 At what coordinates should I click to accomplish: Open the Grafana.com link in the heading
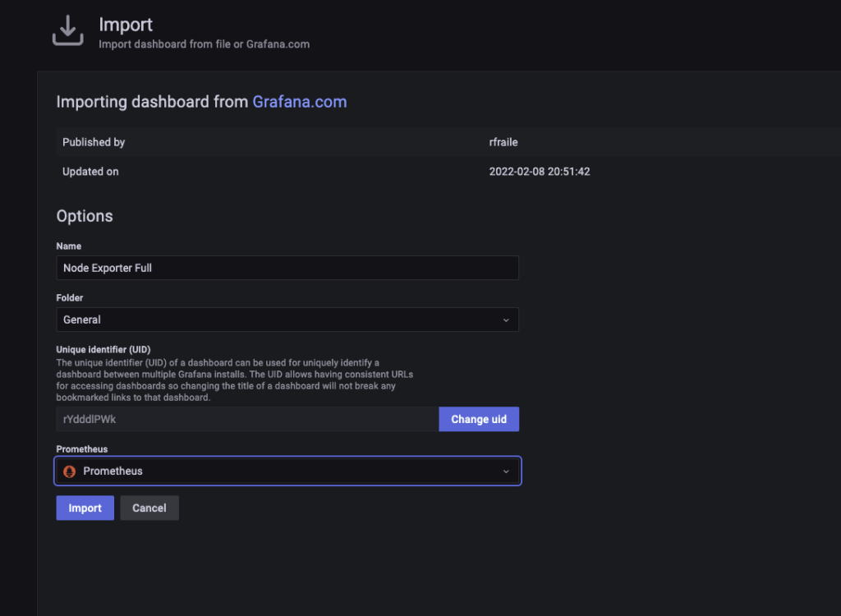coord(299,101)
